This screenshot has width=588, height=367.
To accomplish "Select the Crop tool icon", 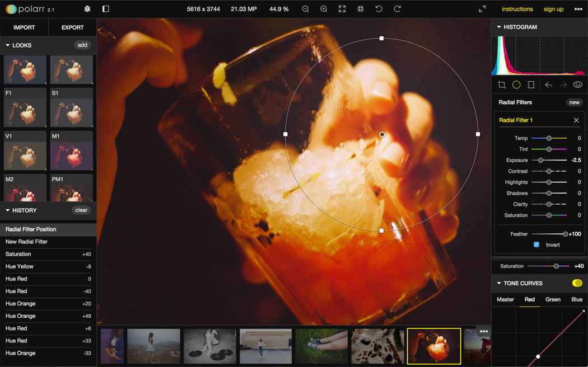I will (502, 85).
